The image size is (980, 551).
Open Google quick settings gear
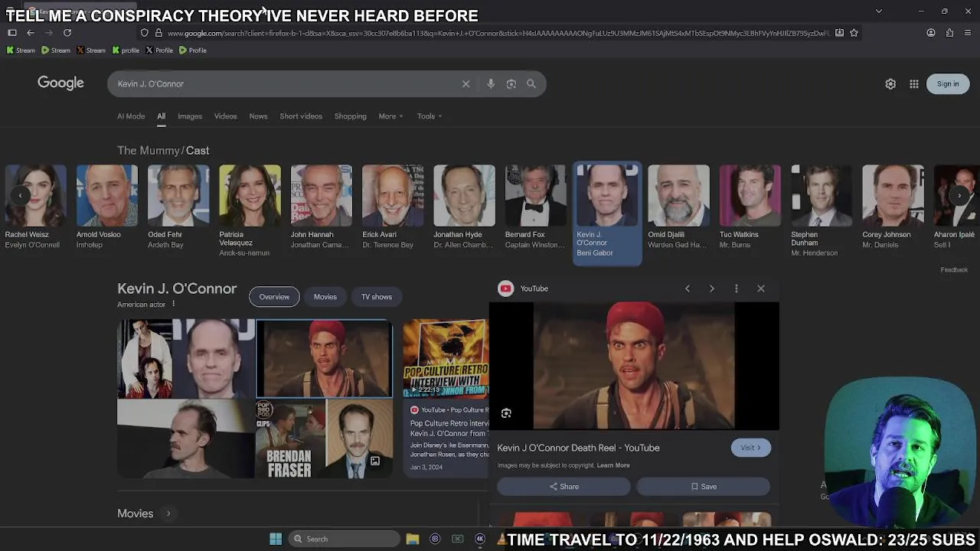point(890,84)
